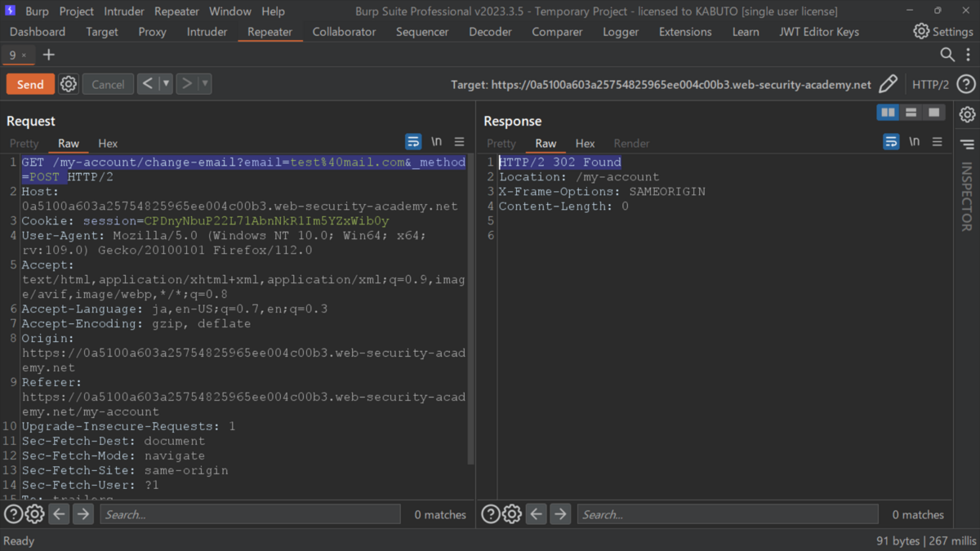
Task: Jump to next response search match
Action: pos(560,514)
